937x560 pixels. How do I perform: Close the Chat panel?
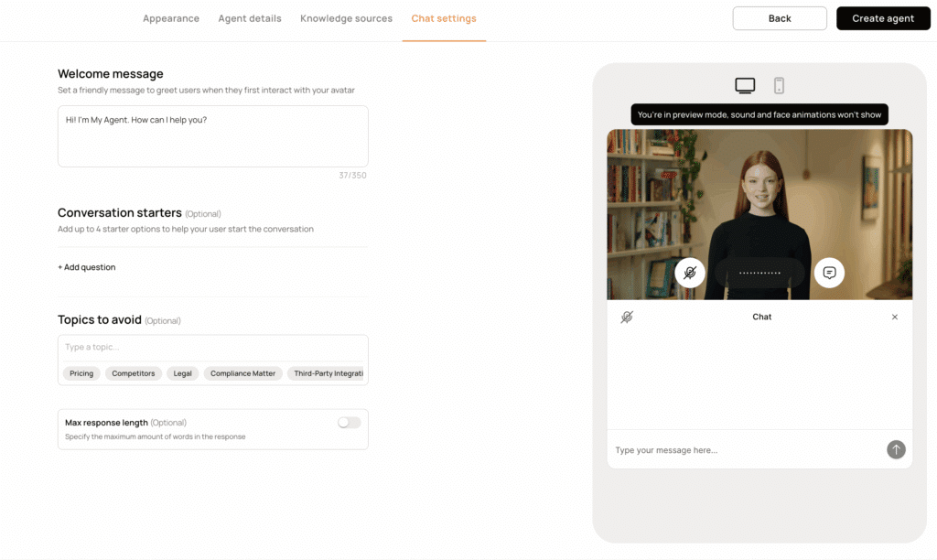click(895, 317)
